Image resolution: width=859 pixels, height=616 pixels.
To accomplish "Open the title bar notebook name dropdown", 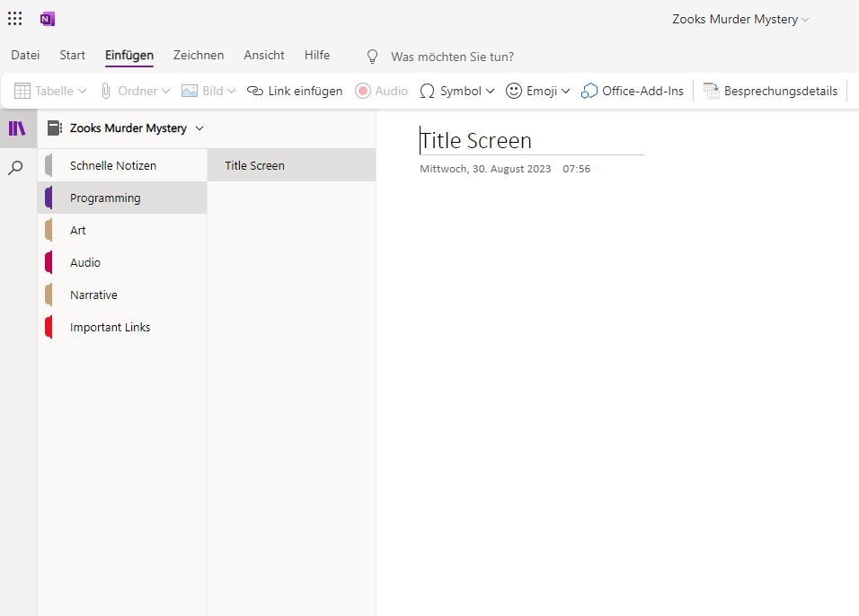I will point(740,19).
